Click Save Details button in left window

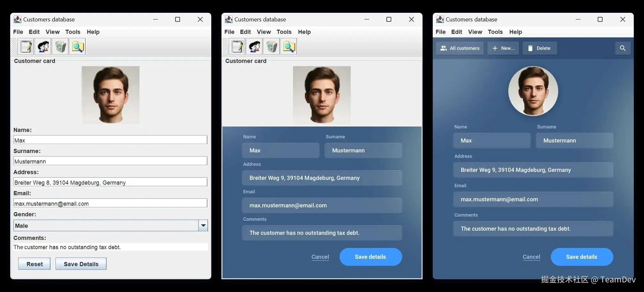click(81, 264)
